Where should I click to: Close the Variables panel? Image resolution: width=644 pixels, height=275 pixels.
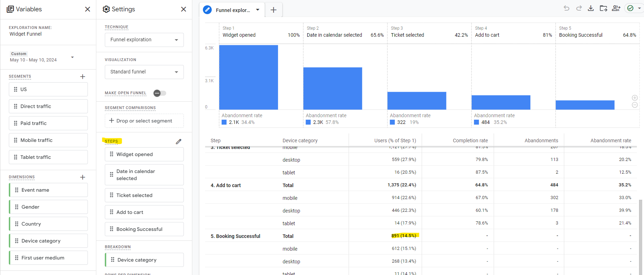[88, 9]
